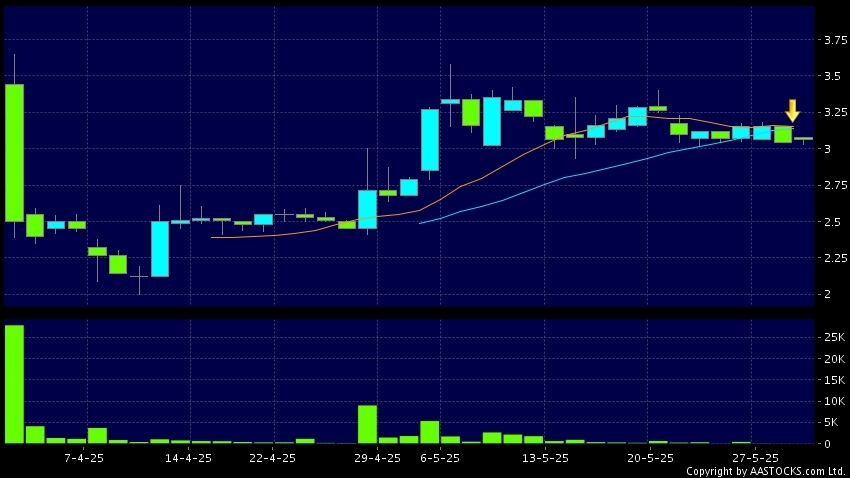Click the 3.25 price axis label
Image resolution: width=850 pixels, height=478 pixels.
[835, 112]
